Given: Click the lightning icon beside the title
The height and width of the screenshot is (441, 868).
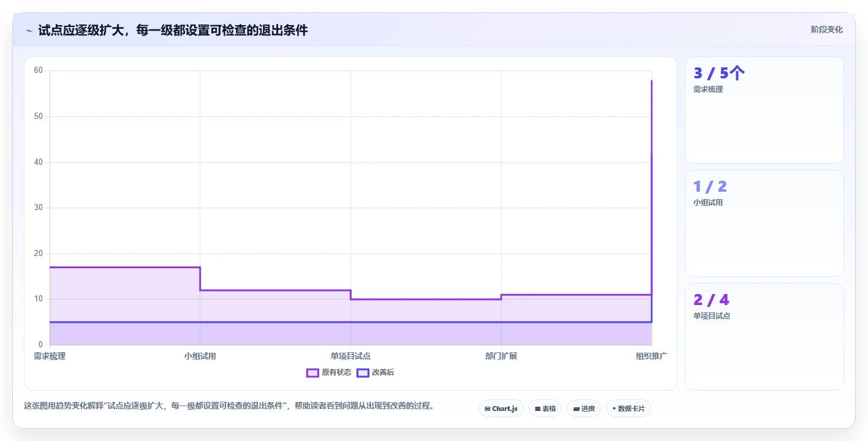Looking at the screenshot, I should (x=29, y=30).
